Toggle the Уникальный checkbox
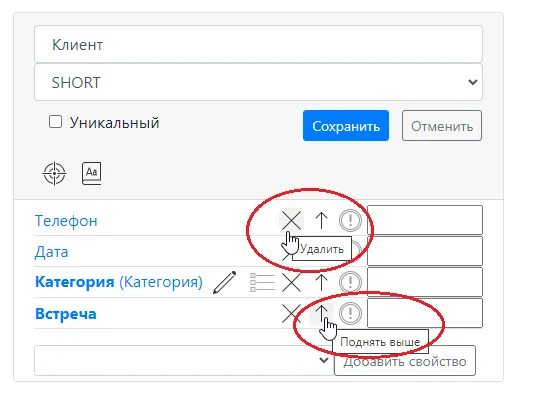This screenshot has width=534, height=411. (x=56, y=122)
